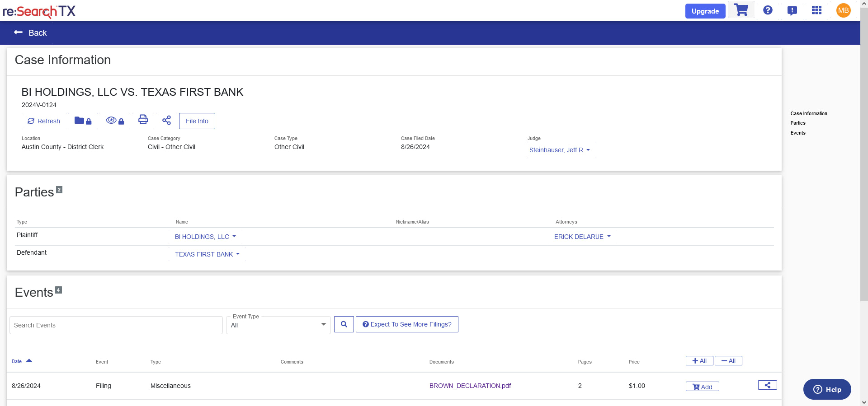
Task: Open the MB user avatar menu
Action: click(843, 10)
